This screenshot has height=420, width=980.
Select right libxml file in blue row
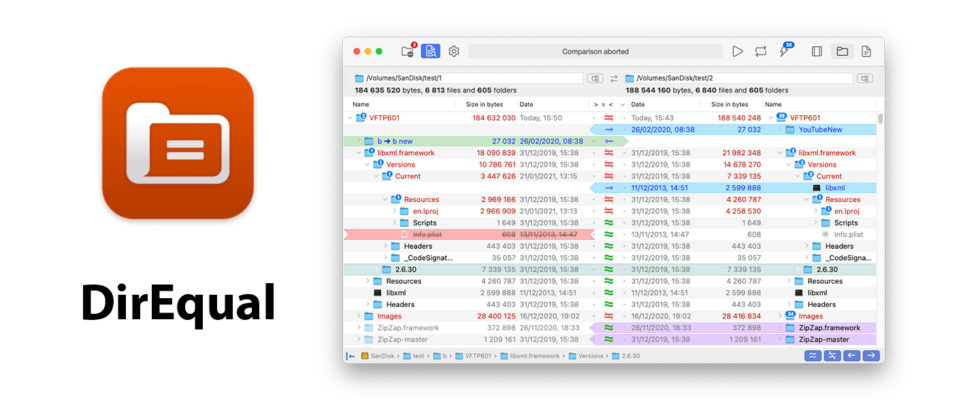(733, 188)
